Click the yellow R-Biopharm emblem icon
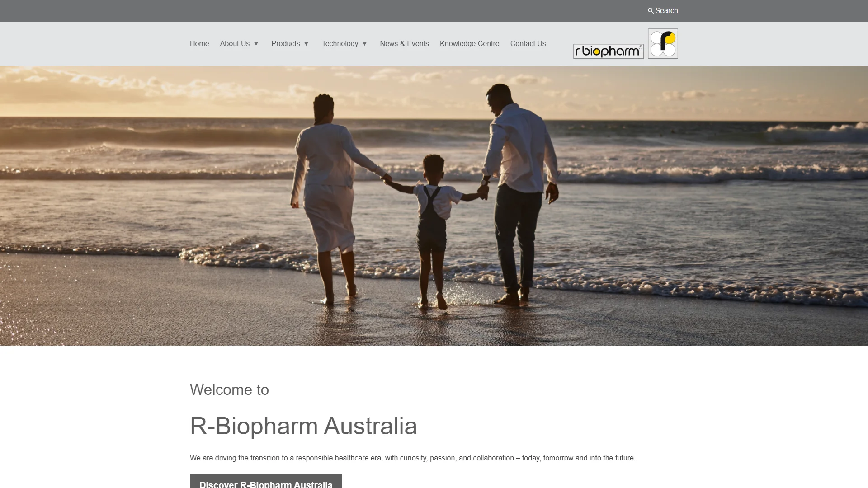868x488 pixels. pyautogui.click(x=663, y=44)
